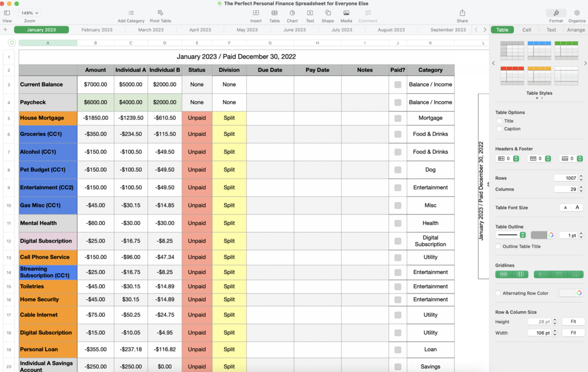Show next table styles page arrow
Screen dimensions: 588x372
click(585, 63)
